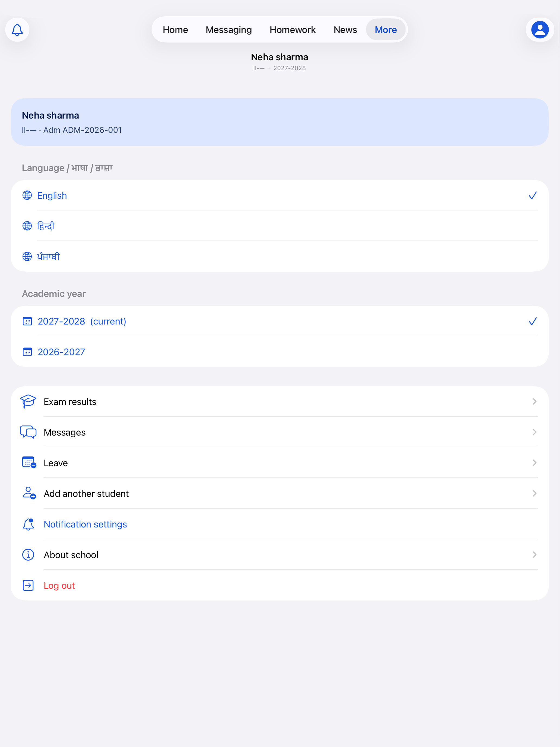Click the globe icon beside हिन्दी
This screenshot has height=747, width=560.
click(27, 226)
